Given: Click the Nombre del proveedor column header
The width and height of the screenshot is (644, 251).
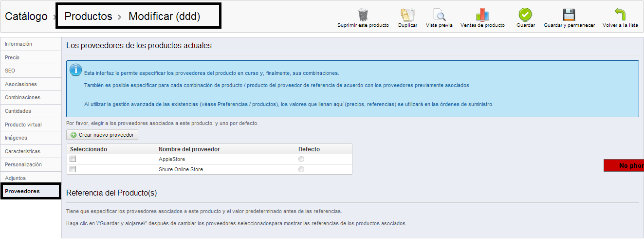Looking at the screenshot, I should point(189,149).
